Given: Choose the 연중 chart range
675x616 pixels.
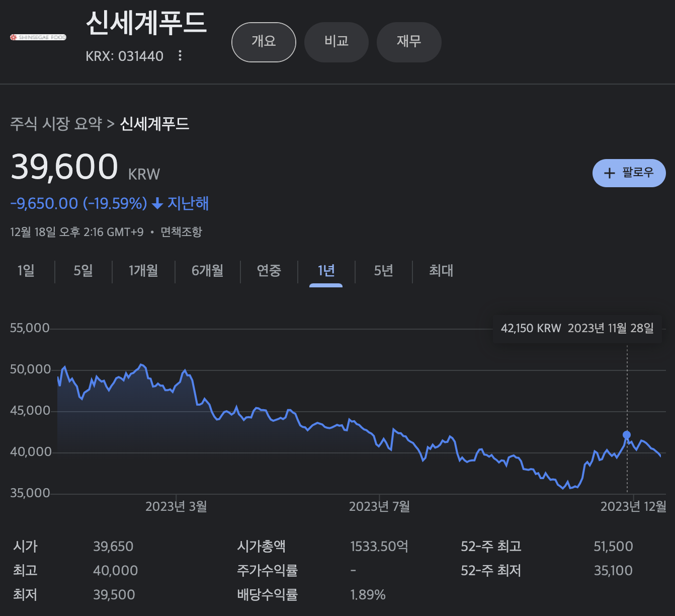Looking at the screenshot, I should coord(269,271).
